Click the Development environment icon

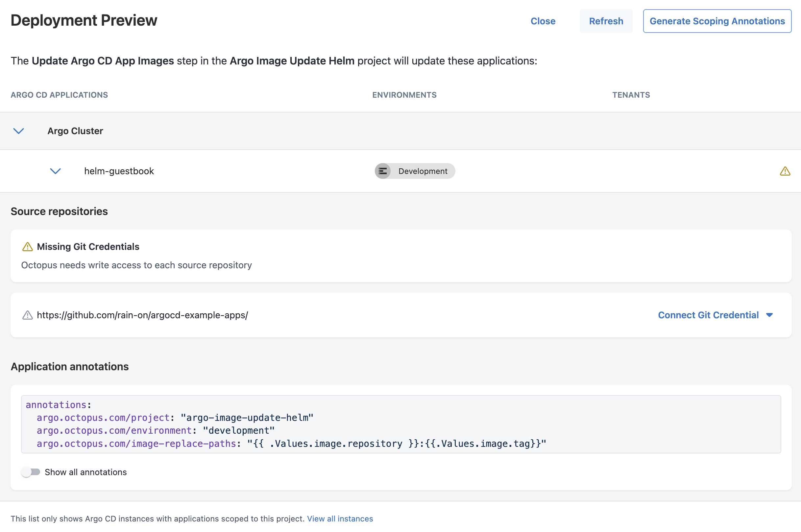tap(383, 171)
